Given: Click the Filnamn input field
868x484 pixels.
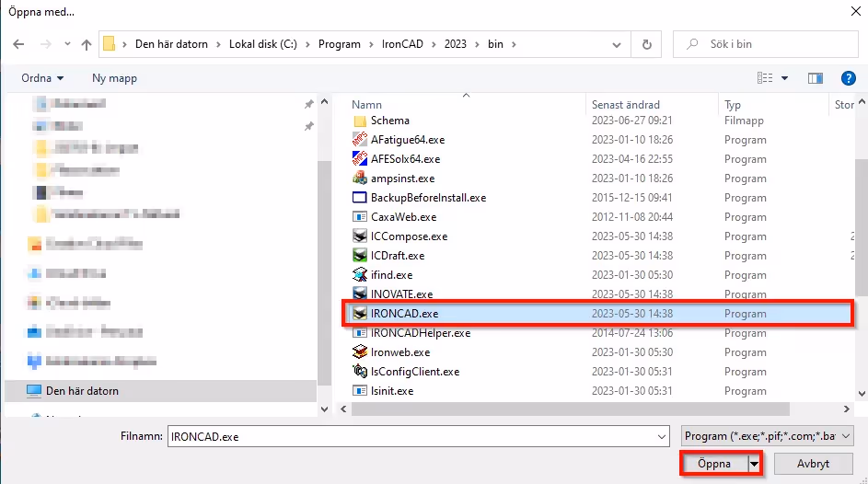Looking at the screenshot, I should [411, 437].
